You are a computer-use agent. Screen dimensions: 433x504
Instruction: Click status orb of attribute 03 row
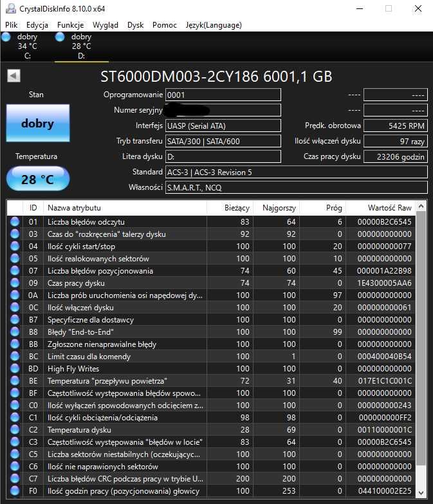pyautogui.click(x=15, y=234)
